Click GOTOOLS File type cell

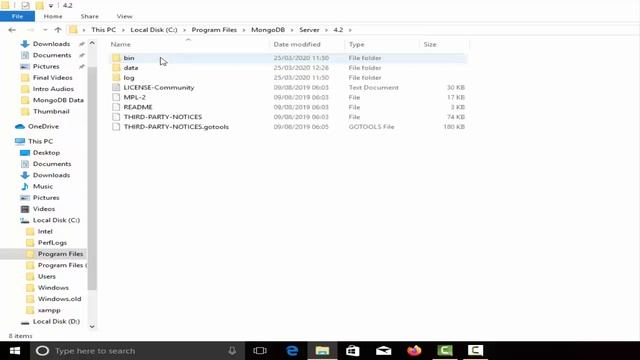pos(371,127)
